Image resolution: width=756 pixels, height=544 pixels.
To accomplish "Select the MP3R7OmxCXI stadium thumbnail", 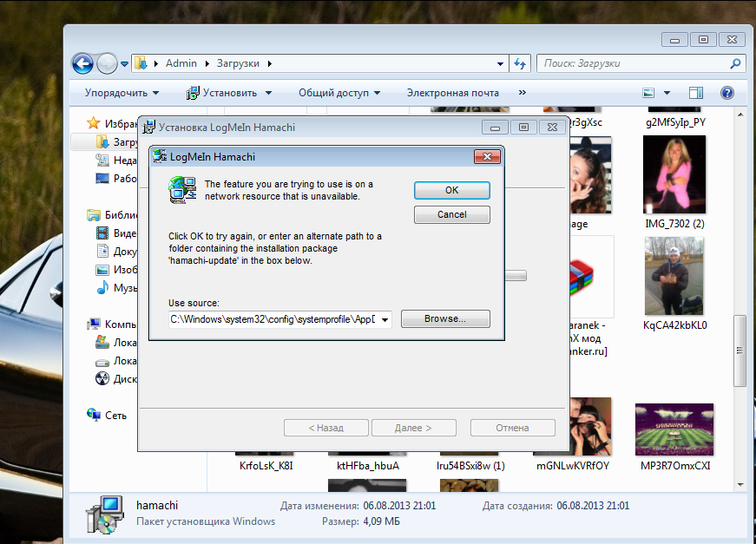I will point(674,429).
